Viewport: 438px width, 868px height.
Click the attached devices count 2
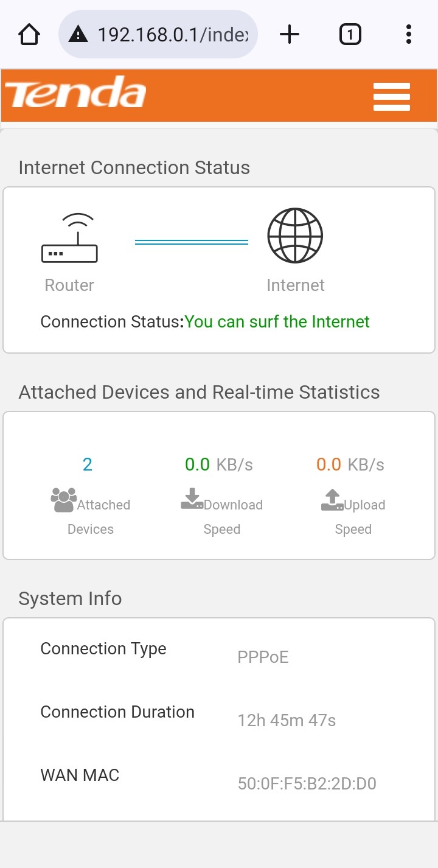click(x=88, y=465)
